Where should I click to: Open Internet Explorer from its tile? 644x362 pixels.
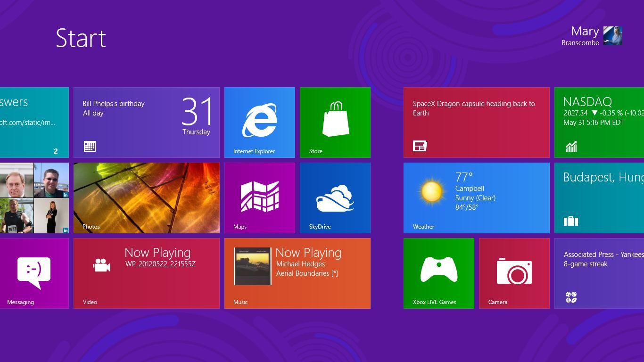pyautogui.click(x=260, y=122)
